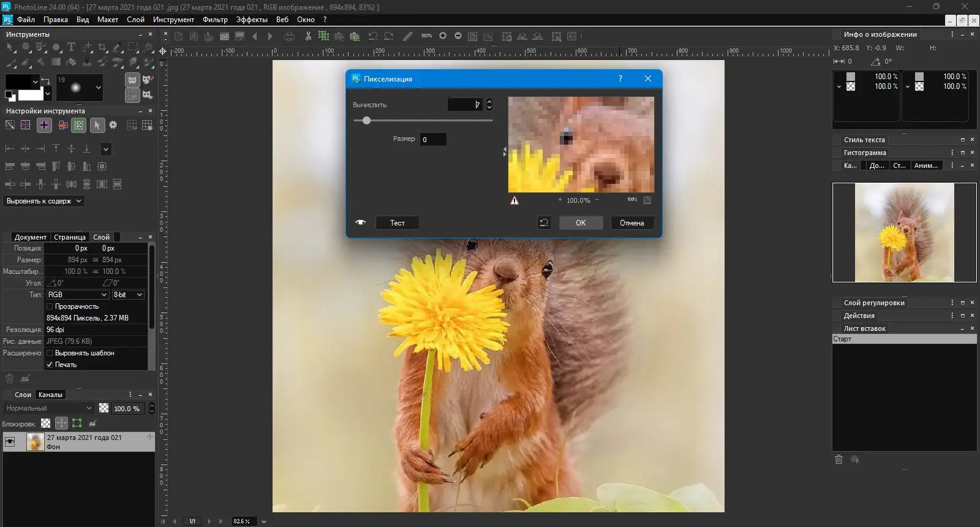Toggle the preview eye in Пикселизация dialog

point(360,222)
